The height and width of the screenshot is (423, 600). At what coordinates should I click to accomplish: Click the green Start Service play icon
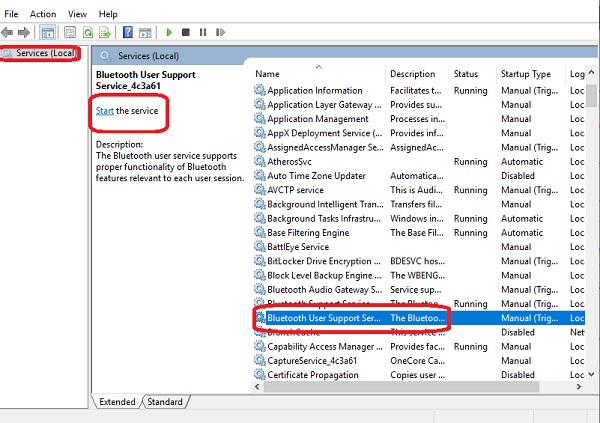click(x=169, y=32)
